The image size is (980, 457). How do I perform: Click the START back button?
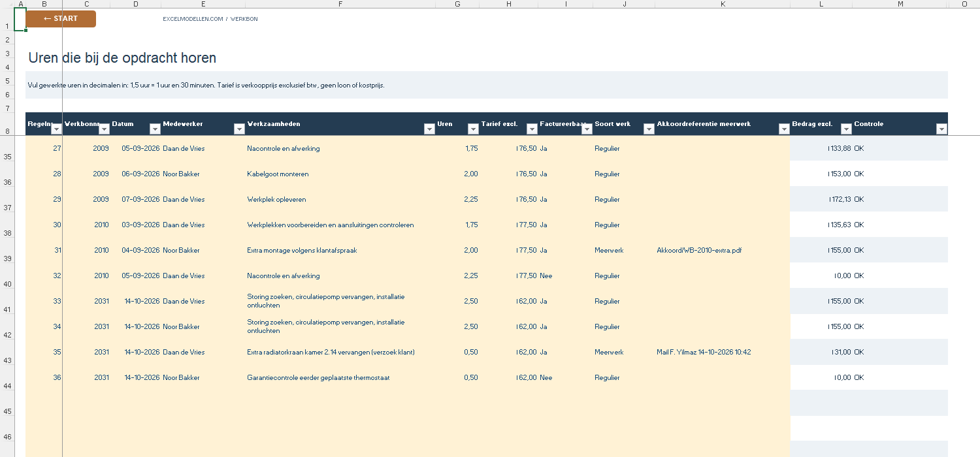tap(61, 19)
